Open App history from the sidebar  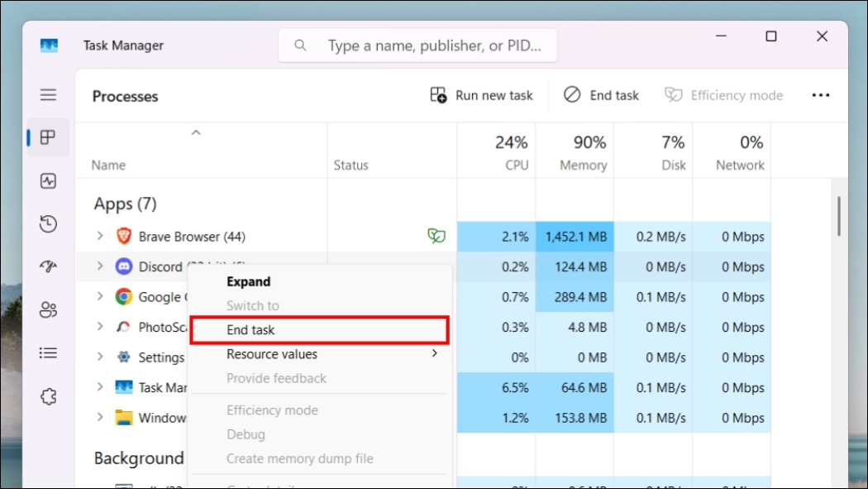[48, 223]
